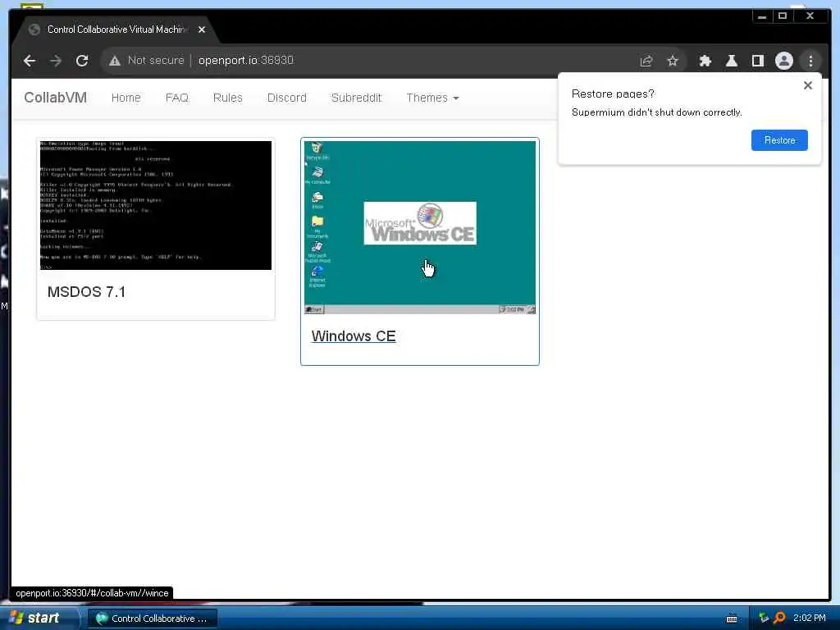This screenshot has height=630, width=840.
Task: Click the MSDOS 7.1 title text
Action: tap(86, 292)
